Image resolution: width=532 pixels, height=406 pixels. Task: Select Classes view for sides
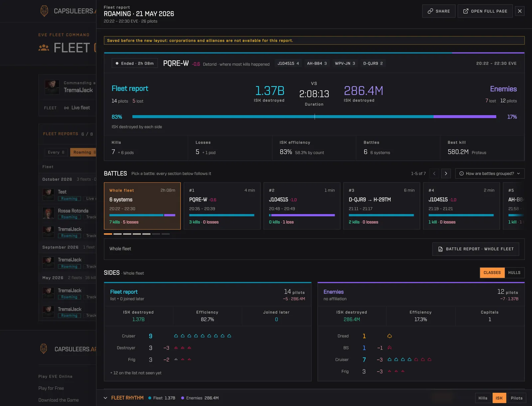point(492,273)
